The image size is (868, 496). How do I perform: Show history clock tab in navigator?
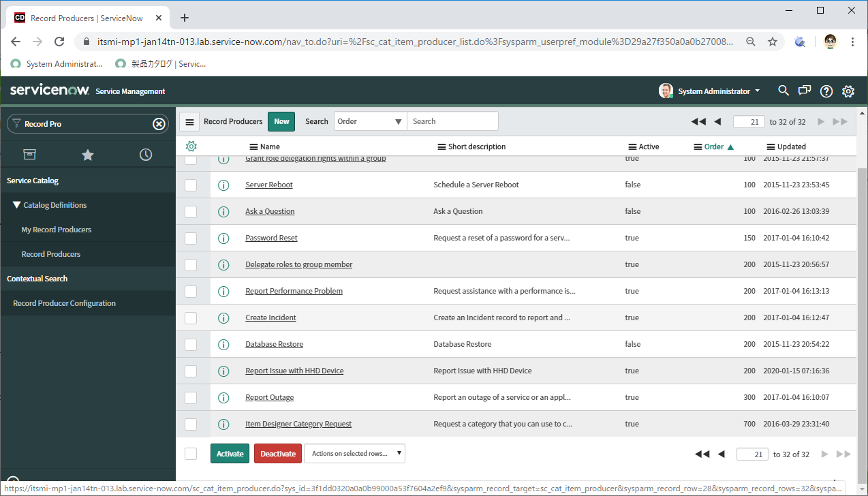(x=146, y=155)
